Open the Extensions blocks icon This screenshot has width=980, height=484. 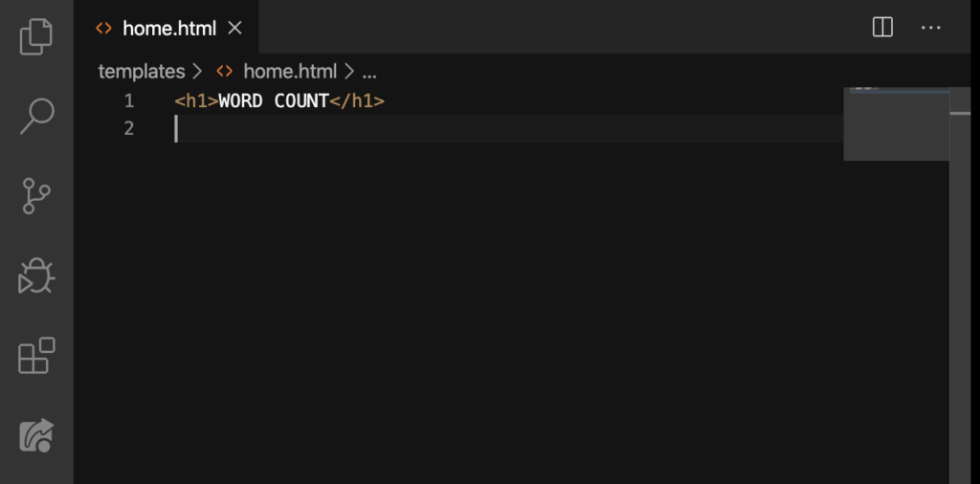36,356
